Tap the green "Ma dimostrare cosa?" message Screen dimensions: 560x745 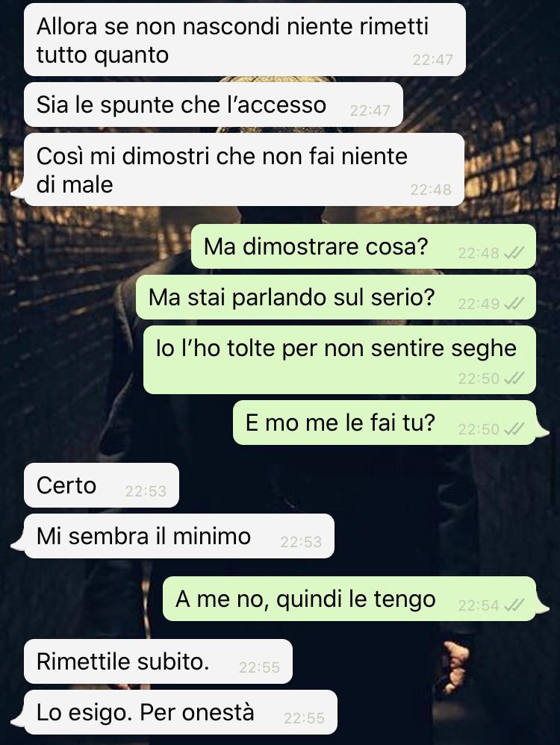[x=363, y=246]
